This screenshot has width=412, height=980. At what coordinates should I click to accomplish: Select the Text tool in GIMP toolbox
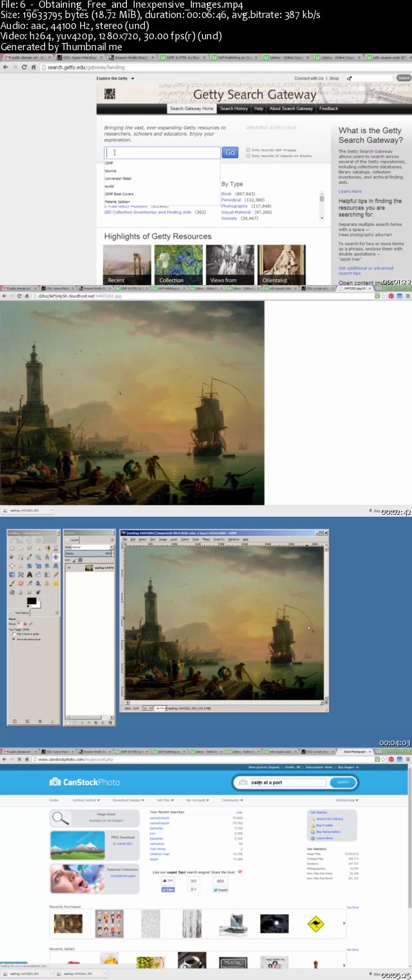click(x=30, y=575)
